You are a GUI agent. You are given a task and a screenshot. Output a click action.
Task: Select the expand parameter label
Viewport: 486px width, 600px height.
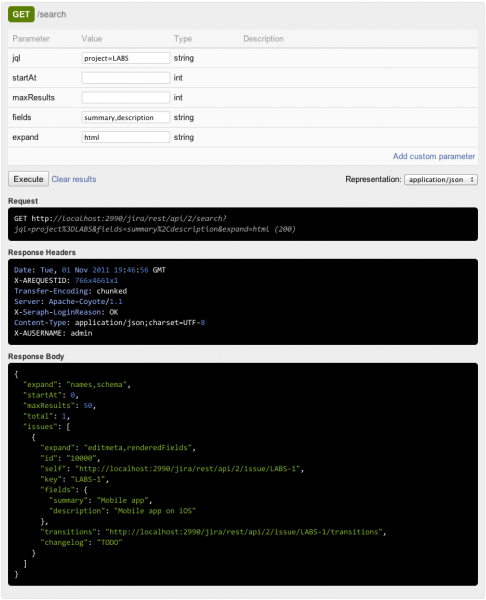25,137
